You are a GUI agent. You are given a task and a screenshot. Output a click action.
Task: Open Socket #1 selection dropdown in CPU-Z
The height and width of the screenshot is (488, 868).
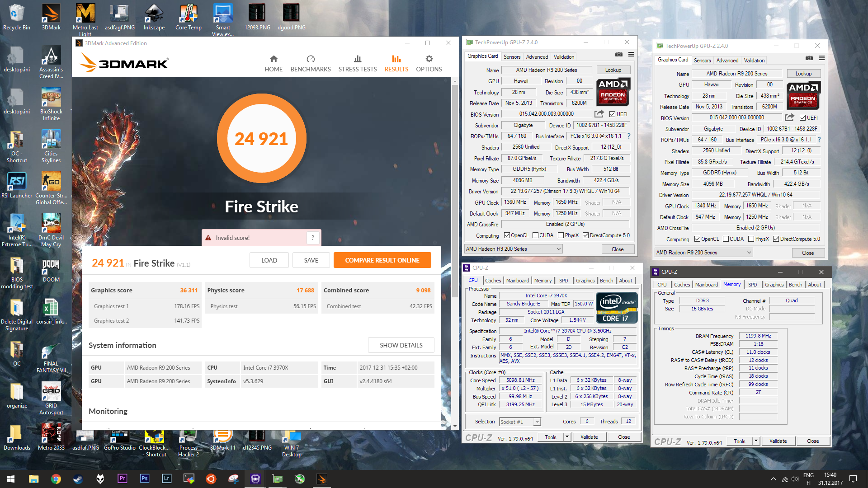tap(520, 422)
